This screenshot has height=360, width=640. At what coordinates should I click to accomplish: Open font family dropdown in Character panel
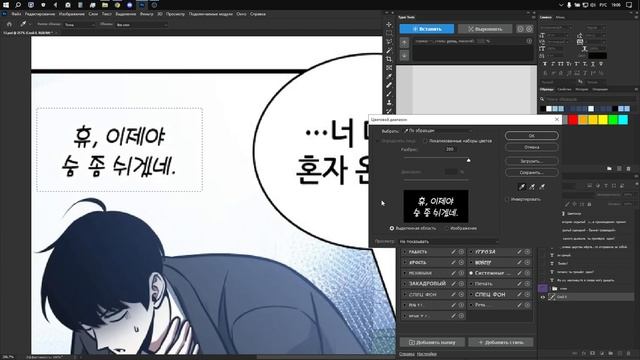pyautogui.click(x=556, y=28)
